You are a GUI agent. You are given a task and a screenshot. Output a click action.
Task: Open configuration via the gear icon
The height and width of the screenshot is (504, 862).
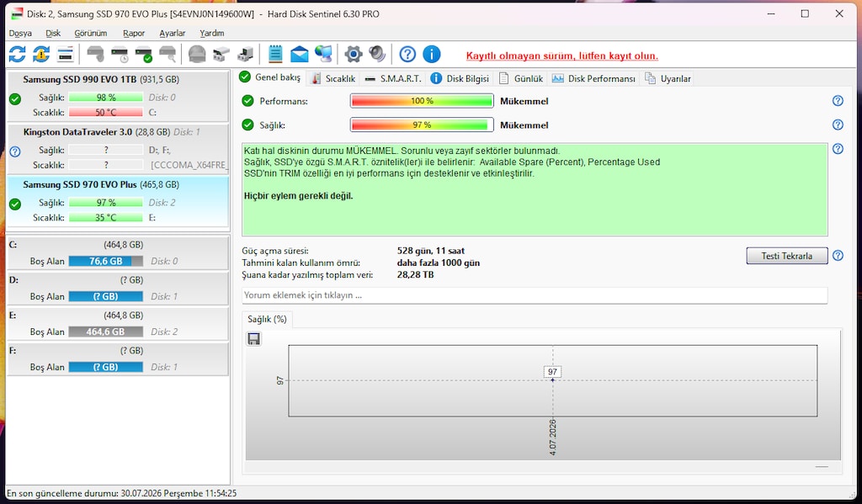(354, 54)
